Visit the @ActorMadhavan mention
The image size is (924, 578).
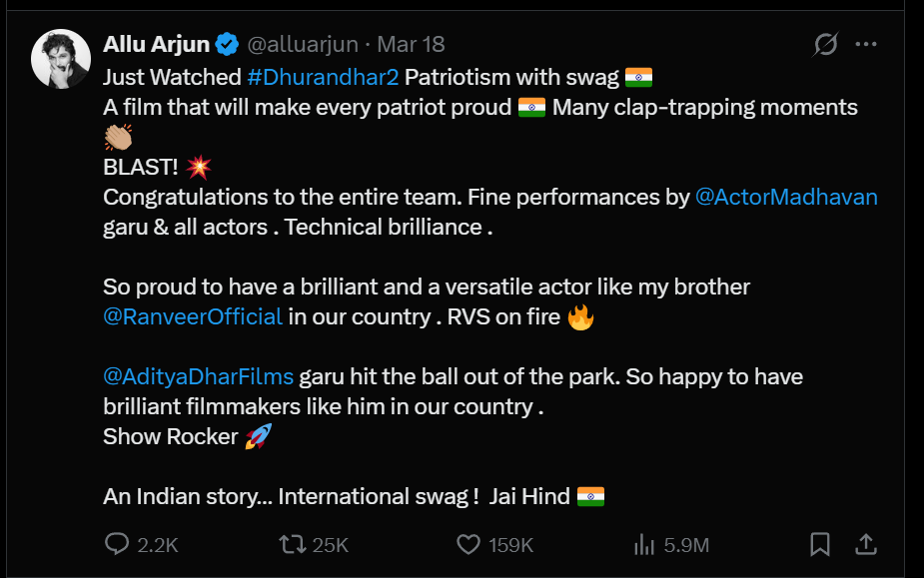786,197
